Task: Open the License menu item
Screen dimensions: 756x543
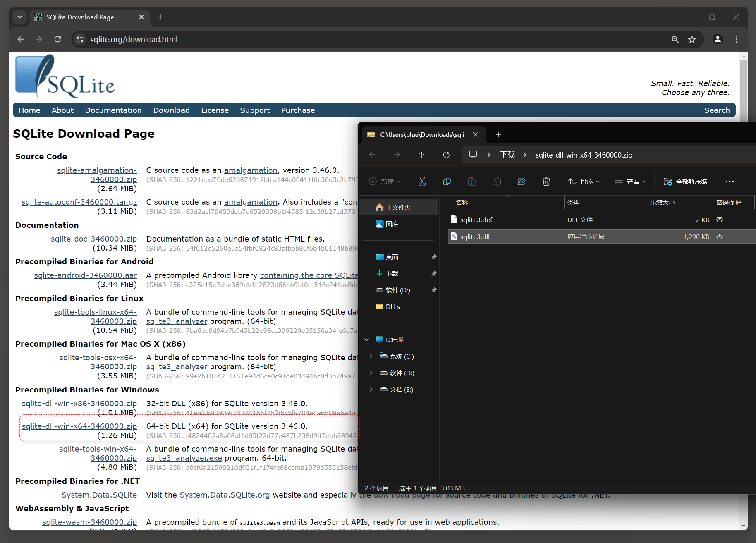Action: coord(215,110)
